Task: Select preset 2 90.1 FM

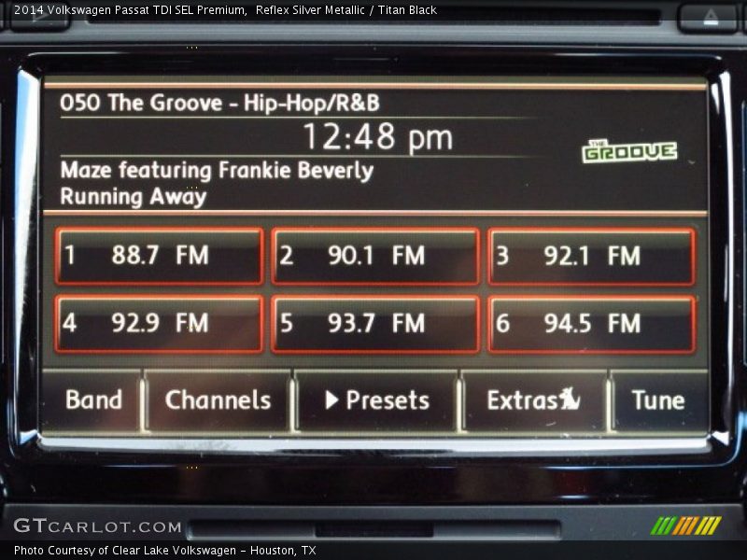Action: point(375,256)
